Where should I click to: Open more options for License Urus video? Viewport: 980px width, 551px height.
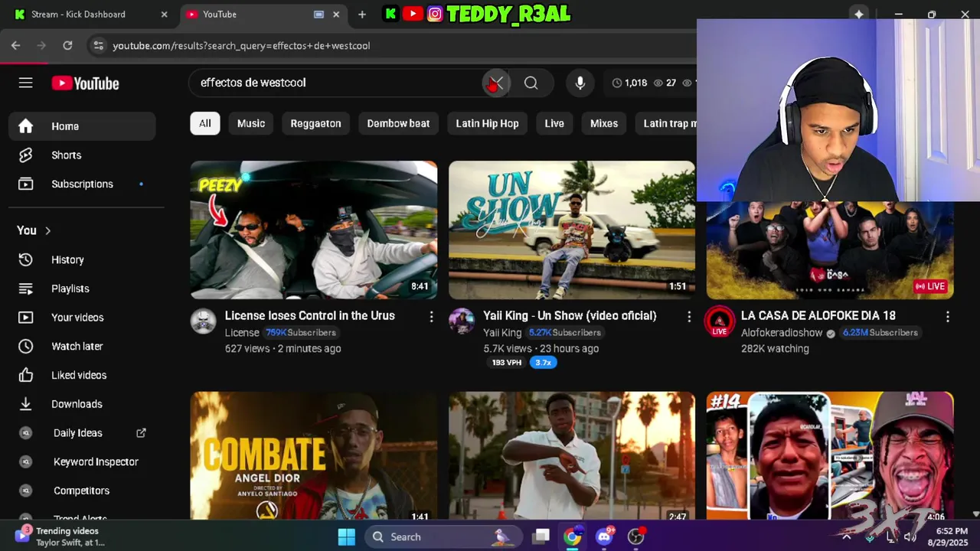(431, 316)
